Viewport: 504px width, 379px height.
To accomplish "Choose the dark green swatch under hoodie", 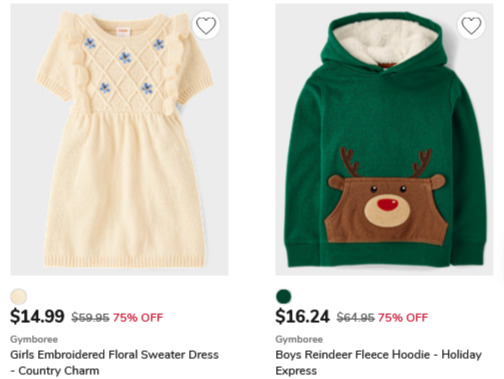I will 284,296.
